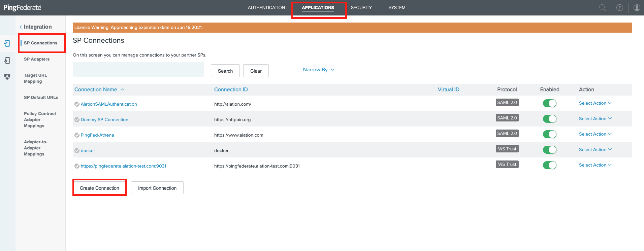Click the back chevron beside Integration
The image size is (644, 251).
(x=21, y=27)
